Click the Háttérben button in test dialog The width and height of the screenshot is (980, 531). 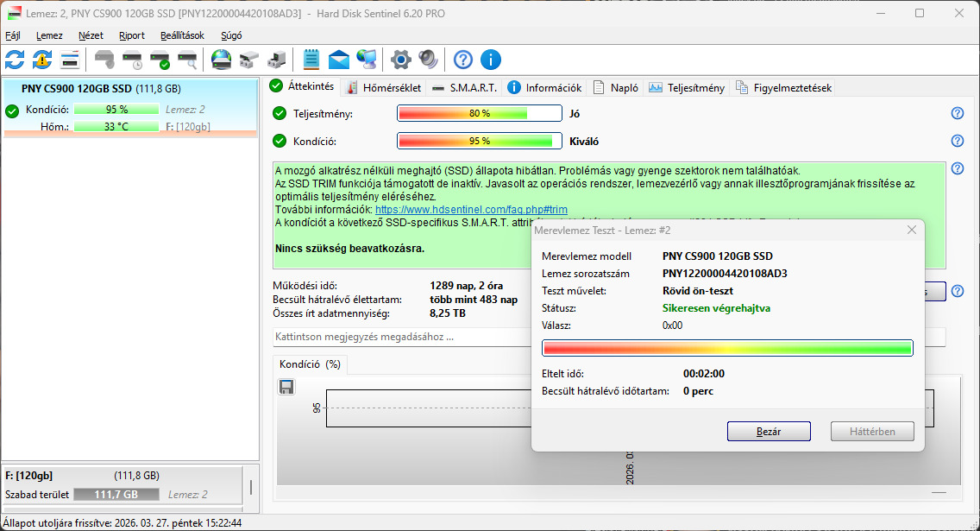[872, 432]
